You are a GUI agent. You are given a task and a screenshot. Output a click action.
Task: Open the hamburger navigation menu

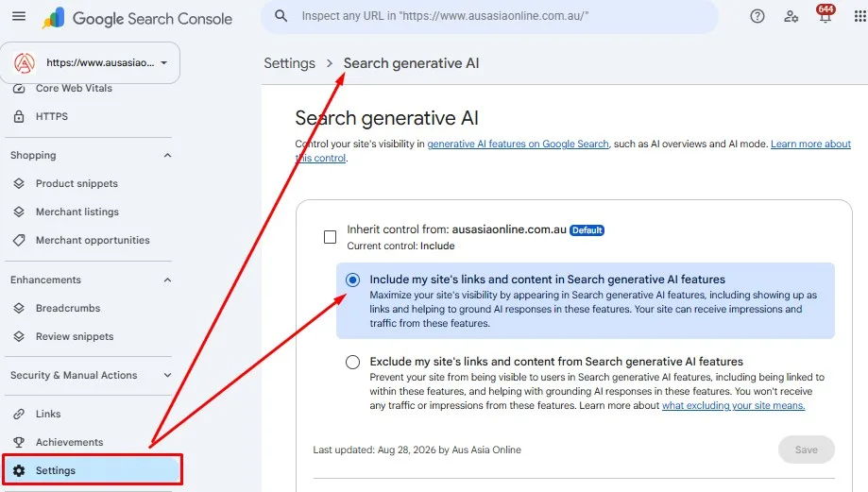[19, 16]
